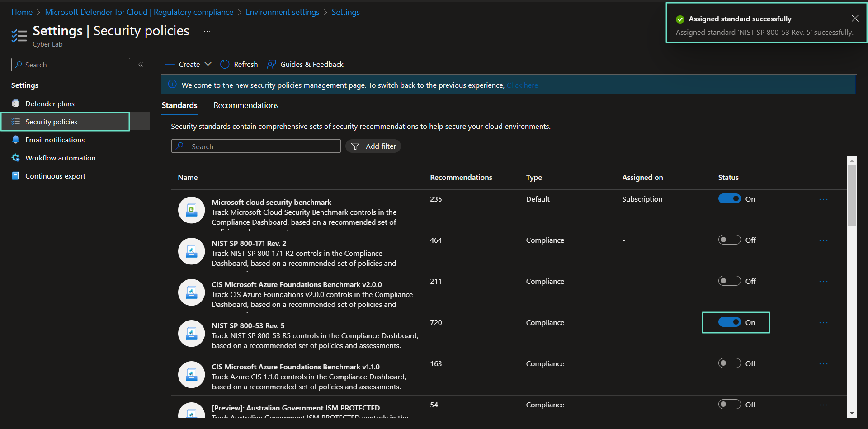Enable CIS Azure Foundations Benchmark v1.1.0 toggle
This screenshot has height=429, width=868.
pyautogui.click(x=729, y=363)
